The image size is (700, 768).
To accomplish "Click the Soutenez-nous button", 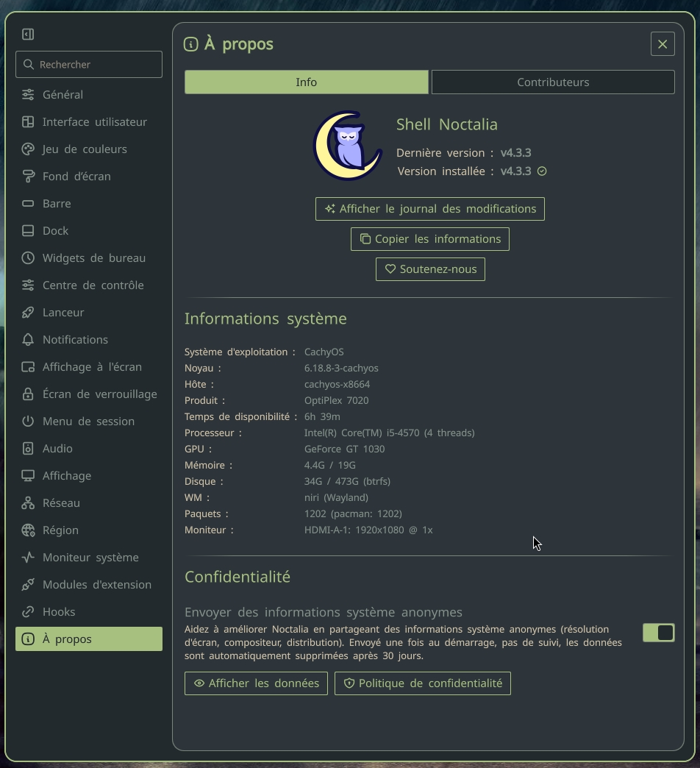I will click(x=430, y=269).
